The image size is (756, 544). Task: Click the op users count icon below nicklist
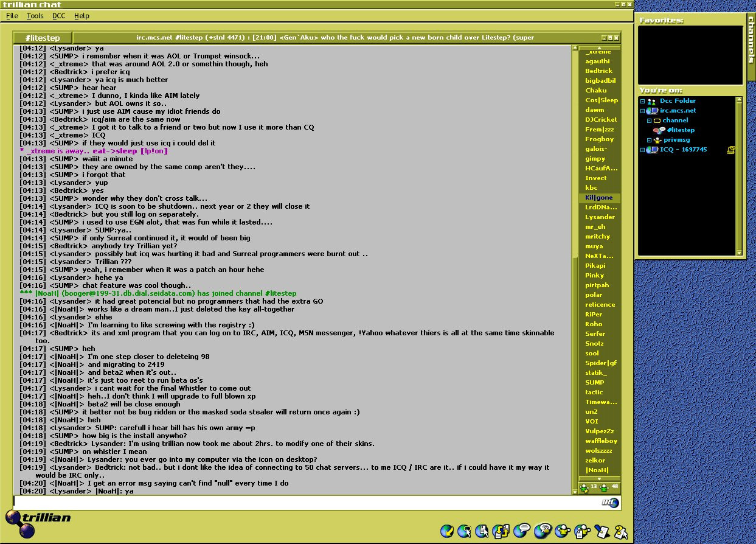pos(584,487)
